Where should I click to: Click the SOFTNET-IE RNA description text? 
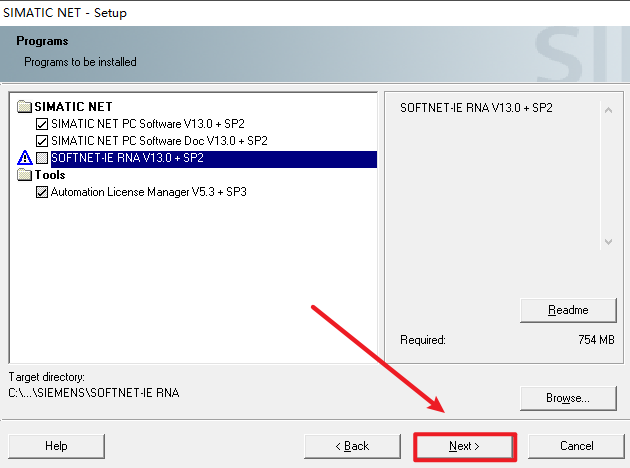click(476, 108)
